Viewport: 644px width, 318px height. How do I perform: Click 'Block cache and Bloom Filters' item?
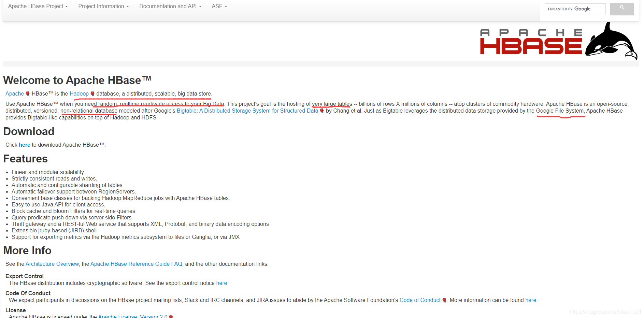click(74, 211)
